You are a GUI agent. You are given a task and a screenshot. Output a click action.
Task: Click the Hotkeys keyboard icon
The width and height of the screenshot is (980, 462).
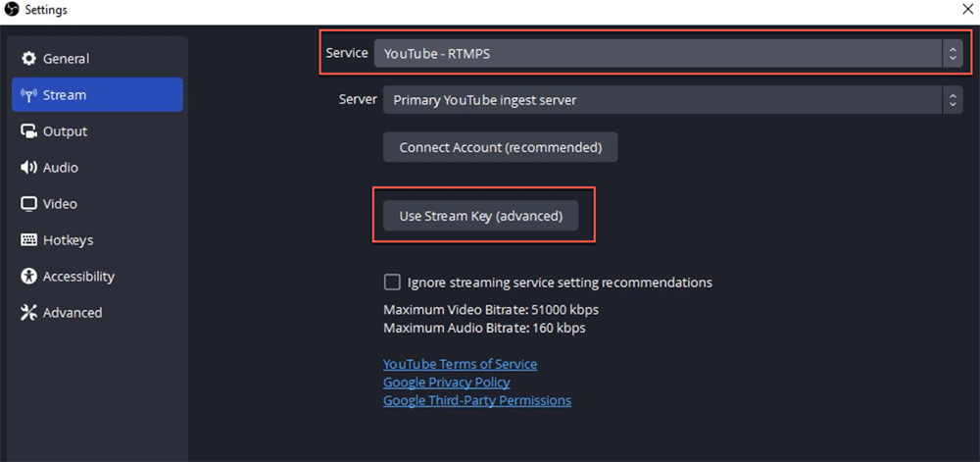(x=28, y=240)
